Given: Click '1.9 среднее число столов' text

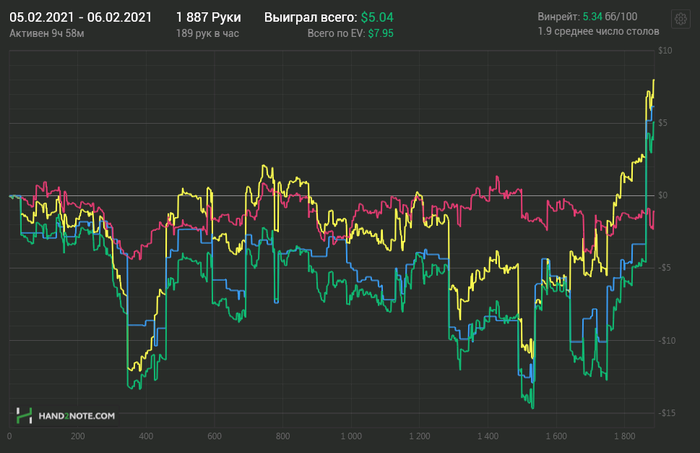Looking at the screenshot, I should click(598, 31).
